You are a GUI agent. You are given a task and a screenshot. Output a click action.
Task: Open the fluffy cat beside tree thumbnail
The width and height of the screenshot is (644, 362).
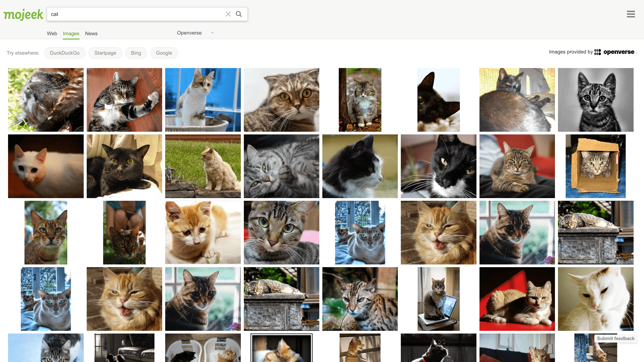(x=360, y=100)
